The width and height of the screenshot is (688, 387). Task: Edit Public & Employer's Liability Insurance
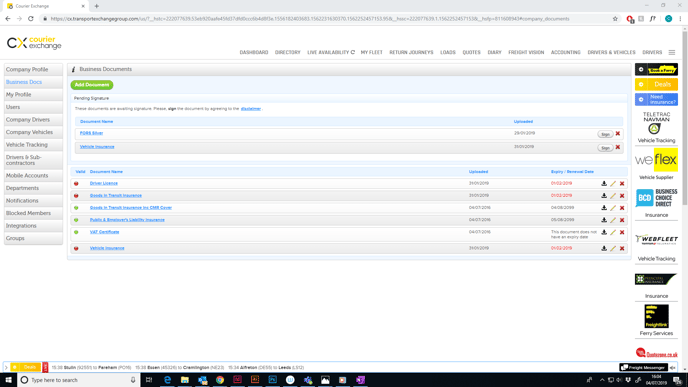click(x=613, y=220)
